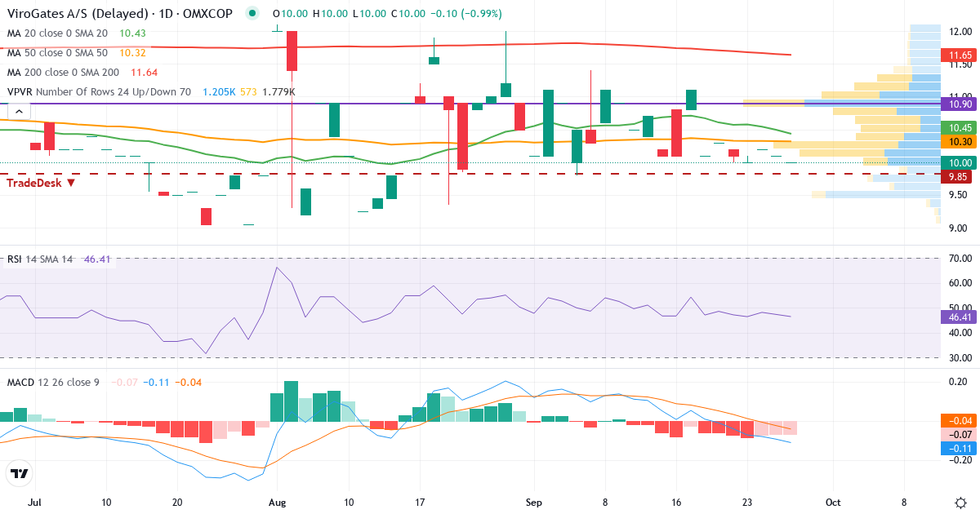Click the 573 VPVR down volume value
The image size is (980, 514).
point(249,92)
